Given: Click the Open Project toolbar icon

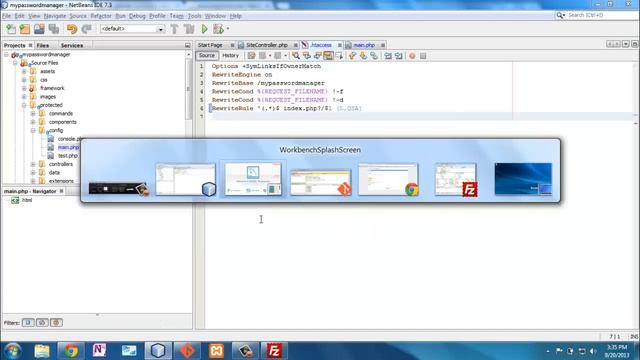Looking at the screenshot, I should 39,29.
